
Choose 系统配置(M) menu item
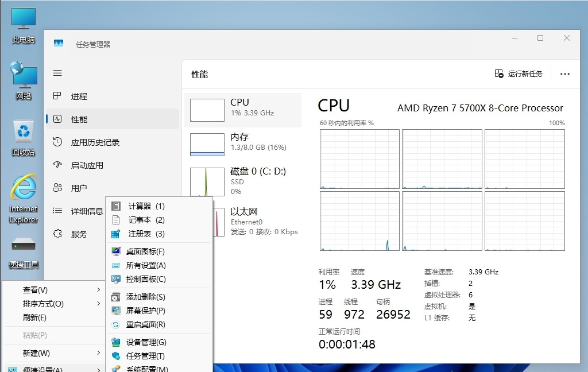[x=160, y=368]
